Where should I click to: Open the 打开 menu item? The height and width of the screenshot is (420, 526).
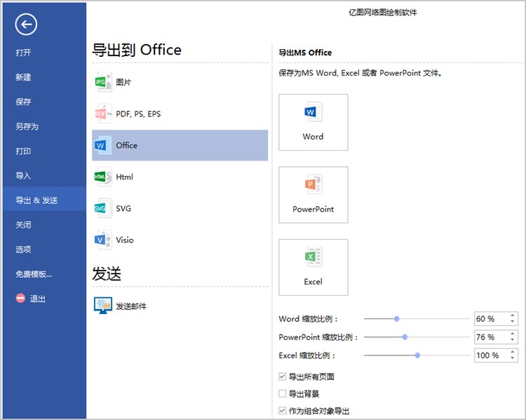click(23, 53)
